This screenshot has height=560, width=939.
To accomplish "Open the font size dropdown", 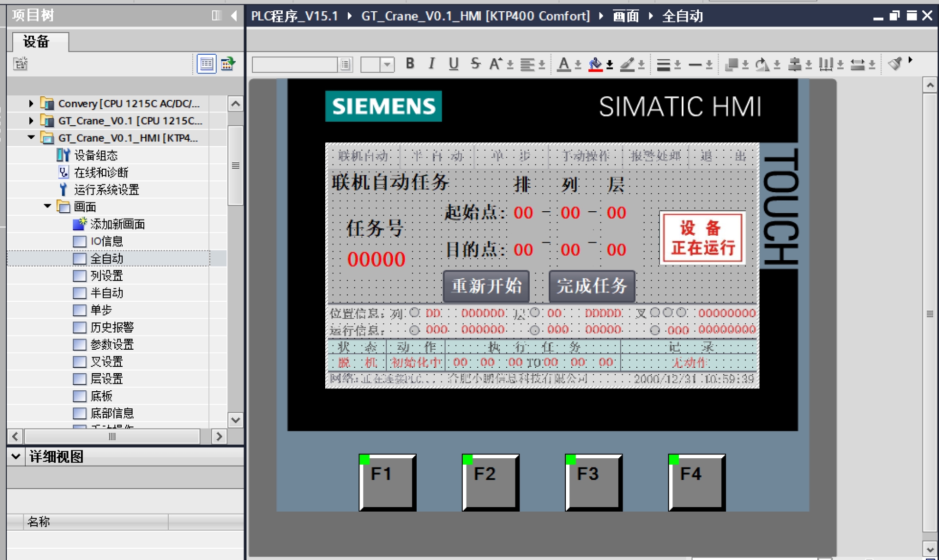I will pos(387,64).
